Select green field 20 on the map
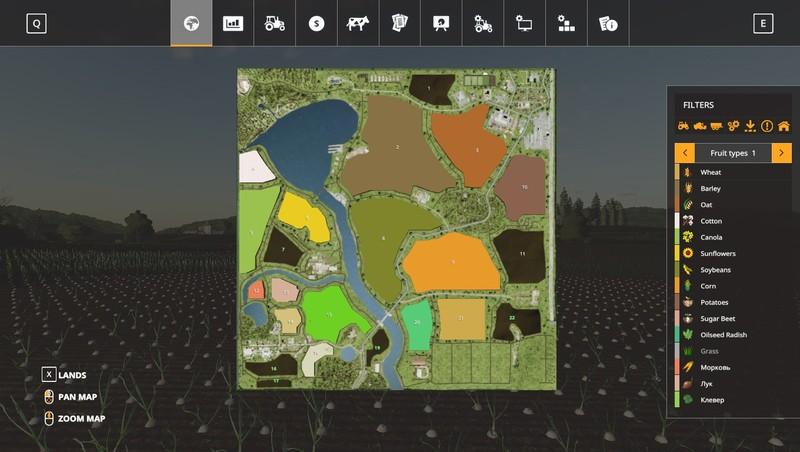Image resolution: width=800 pixels, height=452 pixels. tap(417, 323)
